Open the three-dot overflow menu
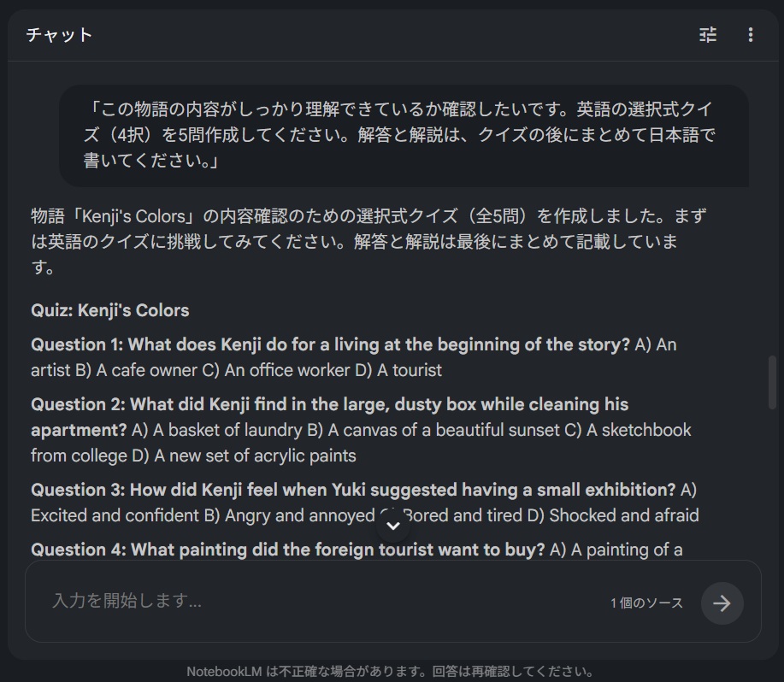The width and height of the screenshot is (784, 682). [x=750, y=35]
